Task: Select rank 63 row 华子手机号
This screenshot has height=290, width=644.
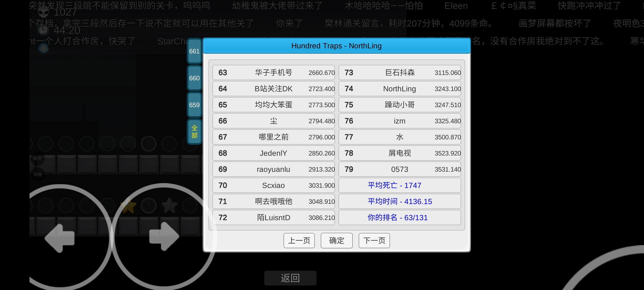Action: (274, 73)
